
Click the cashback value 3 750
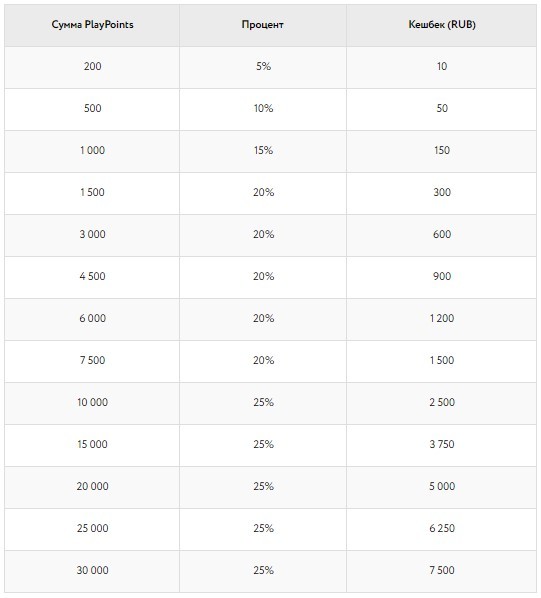pyautogui.click(x=442, y=444)
